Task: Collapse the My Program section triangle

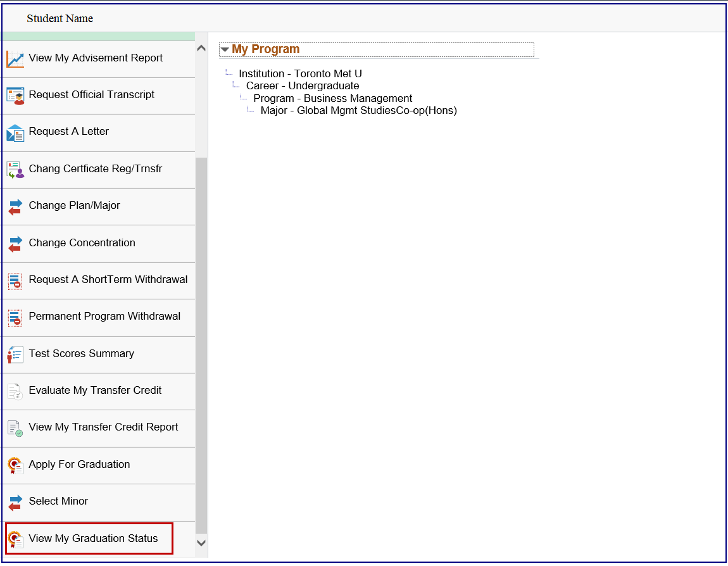Action: 225,50
